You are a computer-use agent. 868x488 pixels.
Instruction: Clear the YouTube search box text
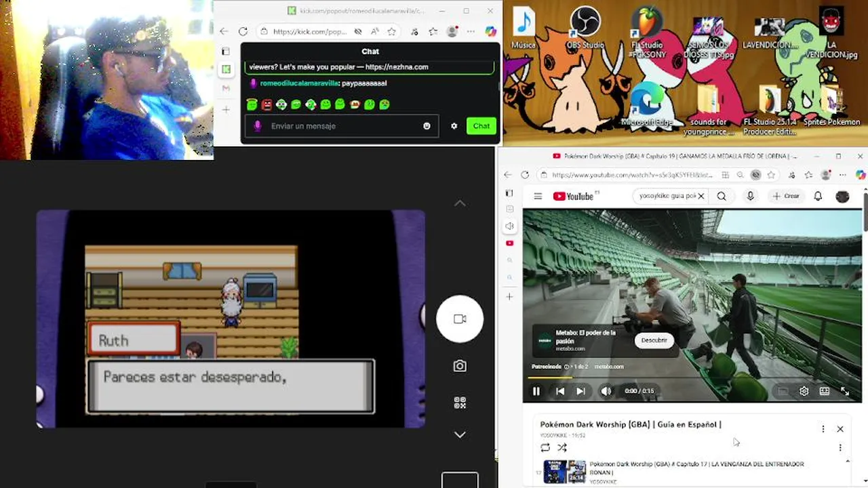click(701, 196)
